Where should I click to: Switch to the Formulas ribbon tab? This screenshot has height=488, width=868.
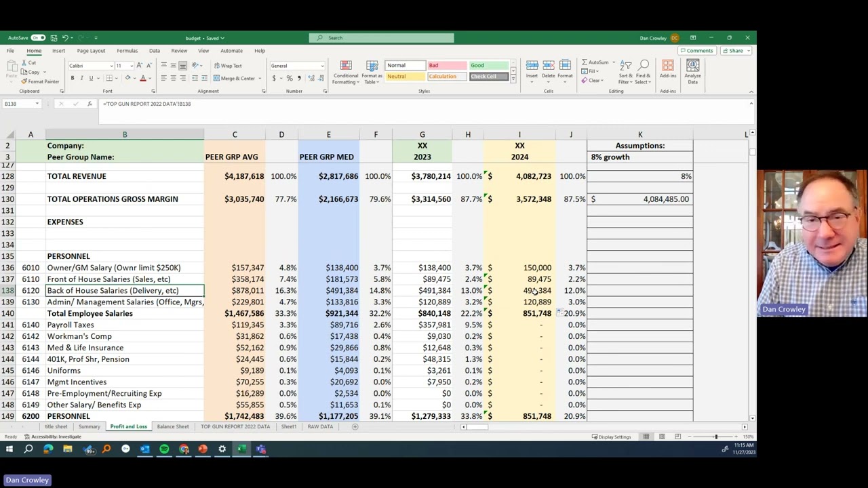[127, 51]
